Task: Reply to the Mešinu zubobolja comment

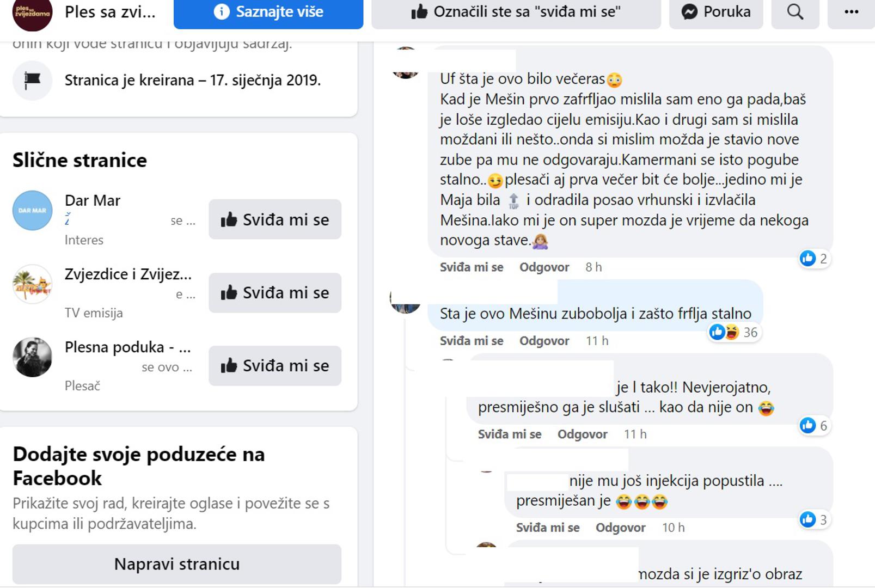Action: [544, 341]
